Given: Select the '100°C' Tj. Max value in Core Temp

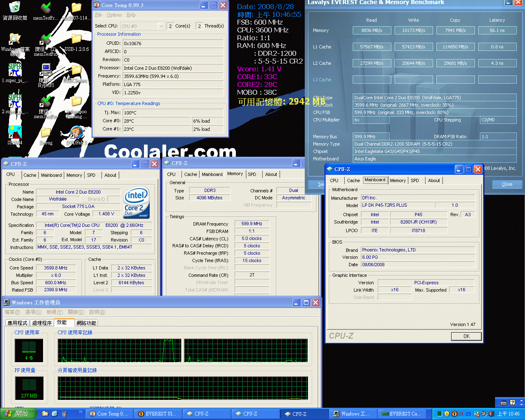Looking at the screenshot, I should [173, 113].
